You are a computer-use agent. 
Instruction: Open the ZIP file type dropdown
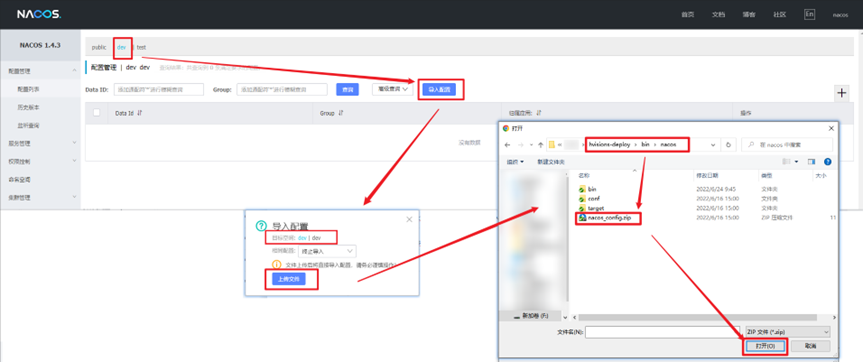click(787, 332)
